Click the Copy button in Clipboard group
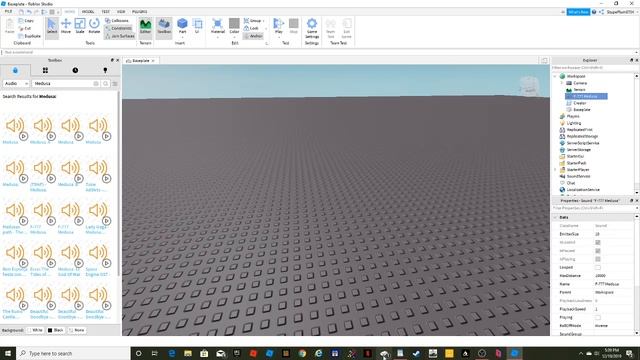The width and height of the screenshot is (640, 360). tap(26, 20)
